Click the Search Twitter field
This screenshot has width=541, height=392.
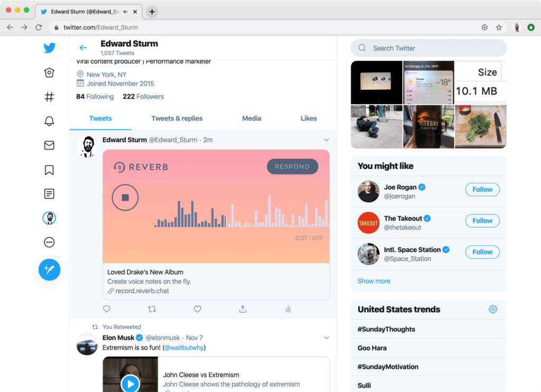(x=428, y=48)
